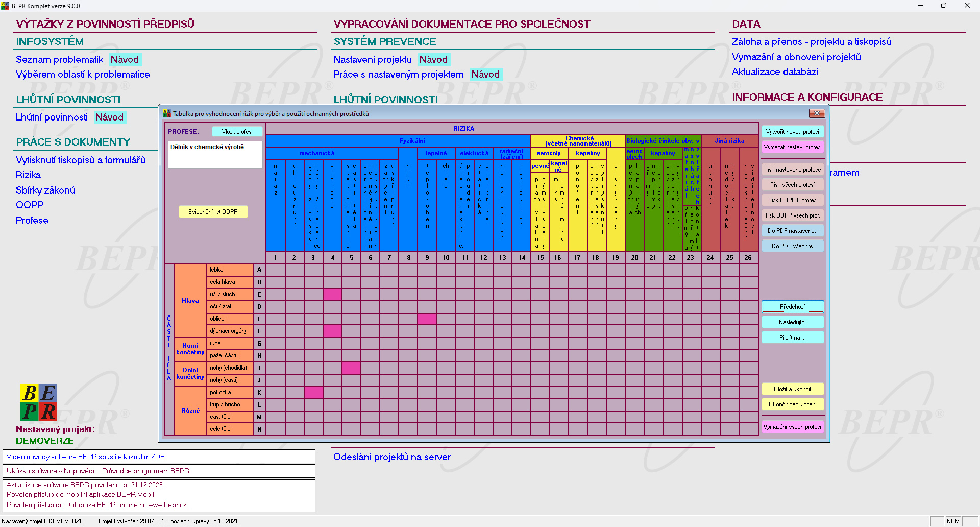The image size is (980, 527).
Task: Open Lhůtní povinnosti link on left
Action: click(52, 117)
